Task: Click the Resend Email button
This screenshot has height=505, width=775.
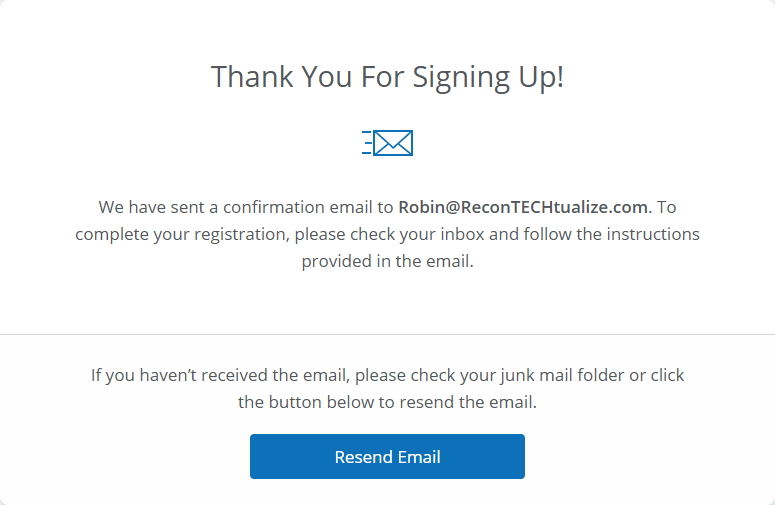Action: point(387,457)
